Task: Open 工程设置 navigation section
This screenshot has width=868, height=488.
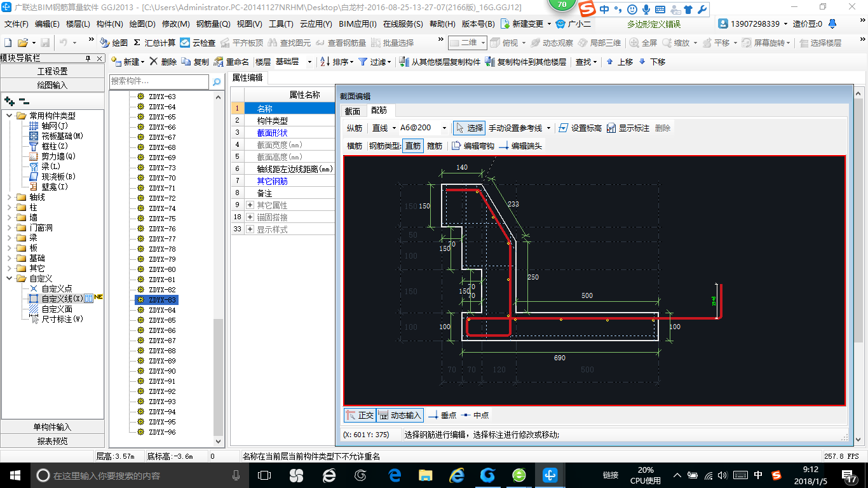Action: [x=52, y=71]
